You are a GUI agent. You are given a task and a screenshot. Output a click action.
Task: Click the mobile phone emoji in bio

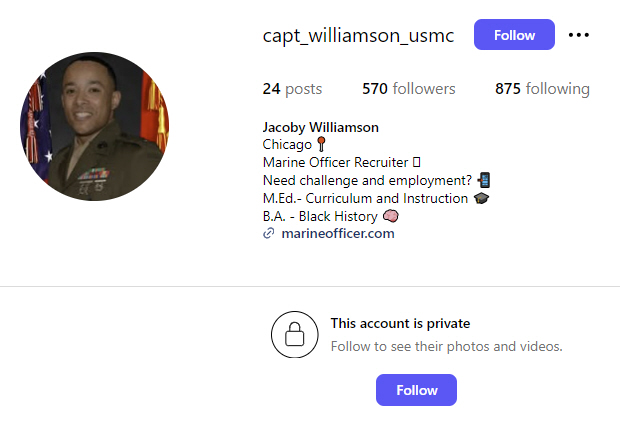(484, 180)
